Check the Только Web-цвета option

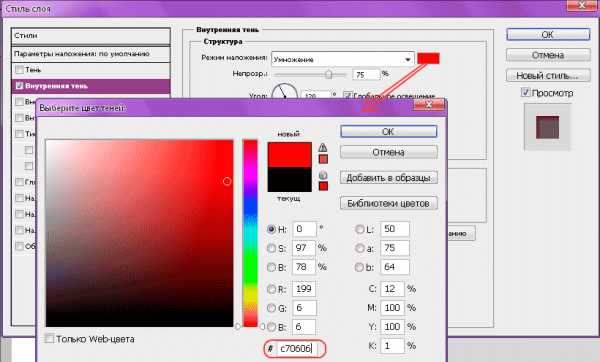[49, 338]
